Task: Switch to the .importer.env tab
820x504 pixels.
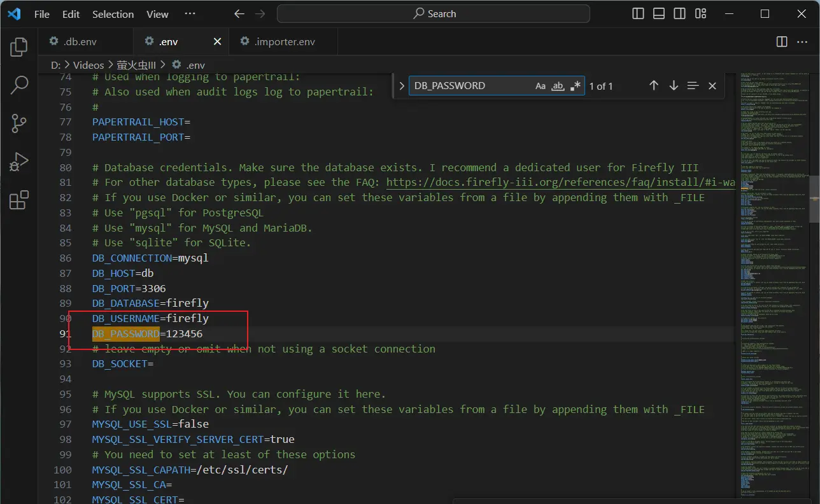Action: pos(284,41)
